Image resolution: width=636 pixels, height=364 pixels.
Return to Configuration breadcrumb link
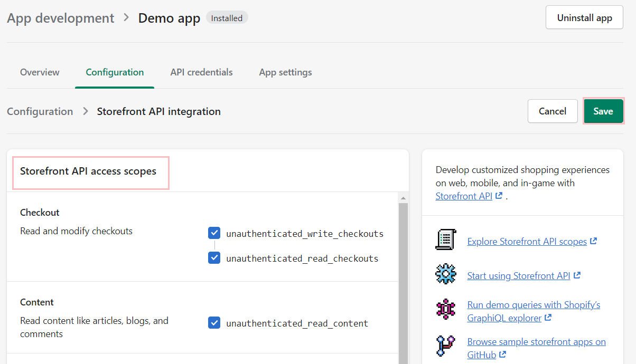click(40, 111)
